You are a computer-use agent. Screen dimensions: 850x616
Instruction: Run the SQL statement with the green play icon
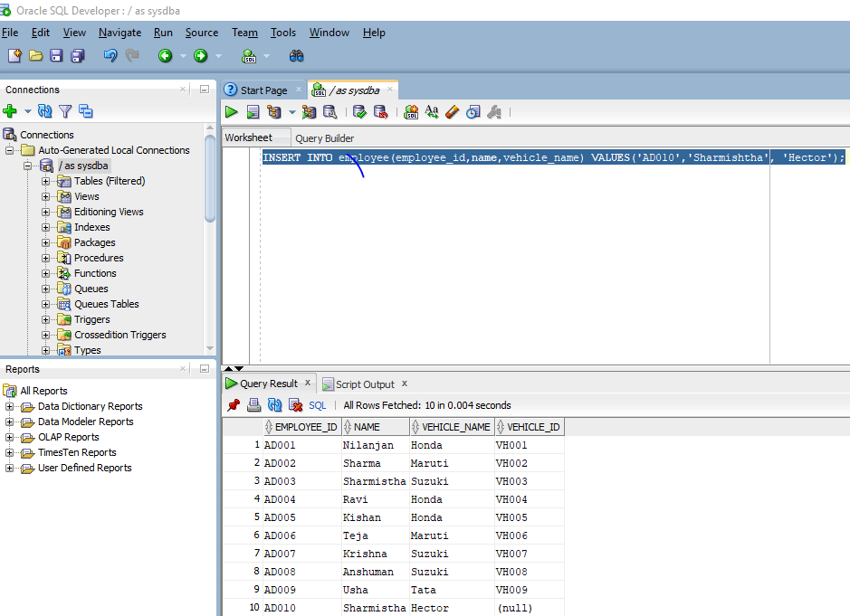[232, 112]
